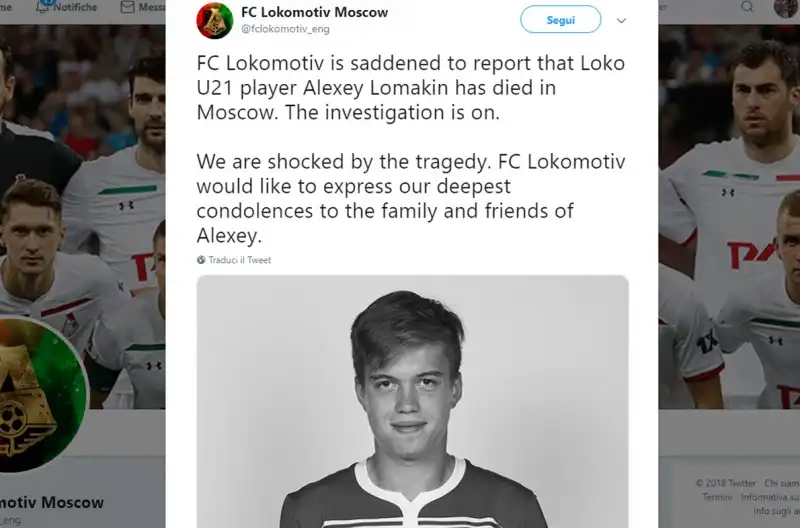Click the Chi siamo footer link
Screen dimensions: 800x528
[782, 483]
